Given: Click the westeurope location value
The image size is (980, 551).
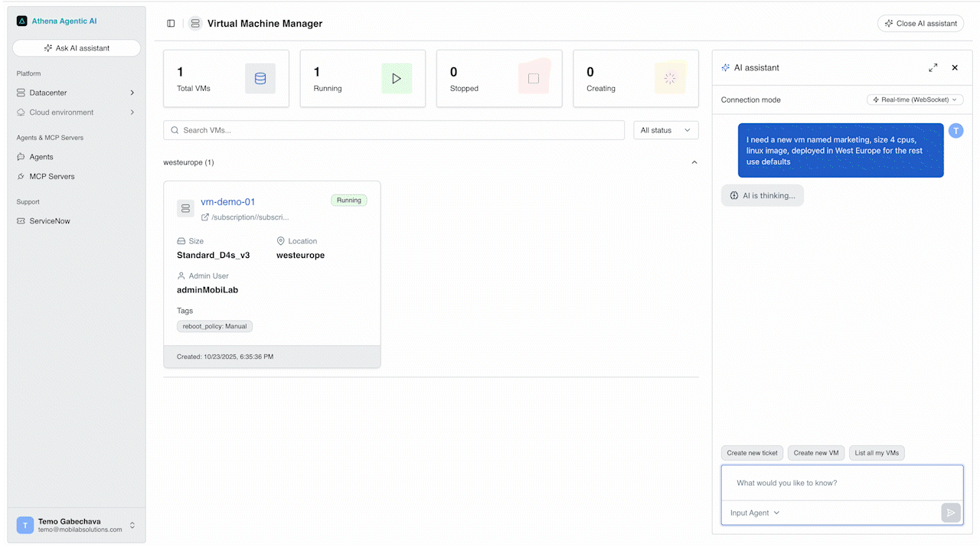Looking at the screenshot, I should pyautogui.click(x=300, y=256).
